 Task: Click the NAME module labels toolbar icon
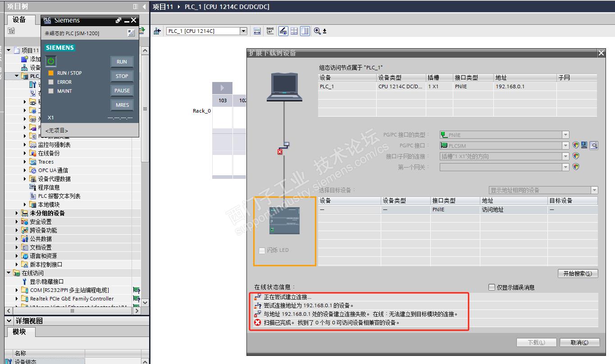[270, 31]
